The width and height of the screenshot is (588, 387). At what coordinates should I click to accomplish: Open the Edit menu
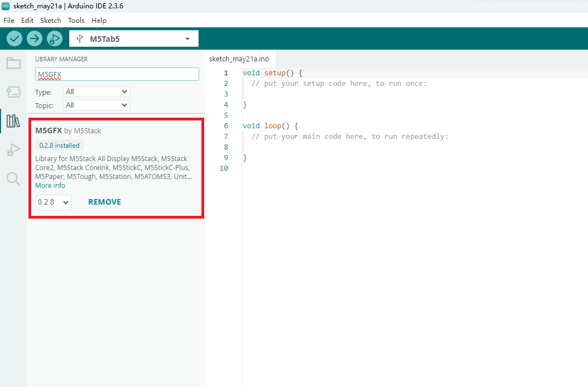pyautogui.click(x=27, y=20)
